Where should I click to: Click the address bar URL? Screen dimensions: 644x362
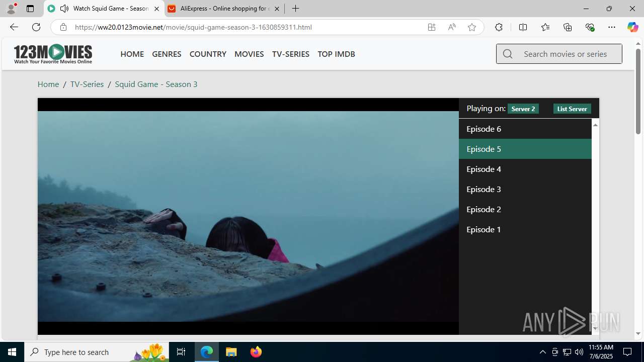point(193,27)
